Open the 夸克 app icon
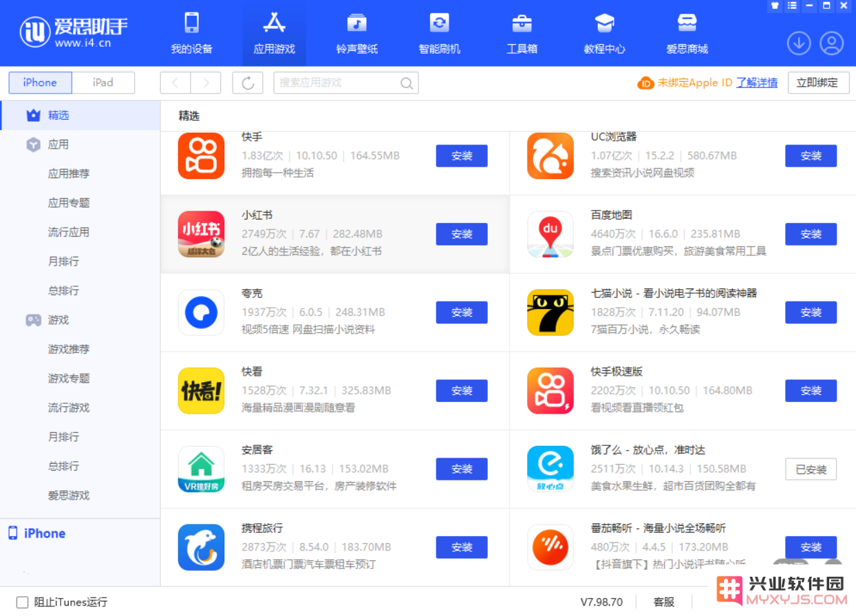Image resolution: width=856 pixels, height=616 pixels. (x=201, y=312)
